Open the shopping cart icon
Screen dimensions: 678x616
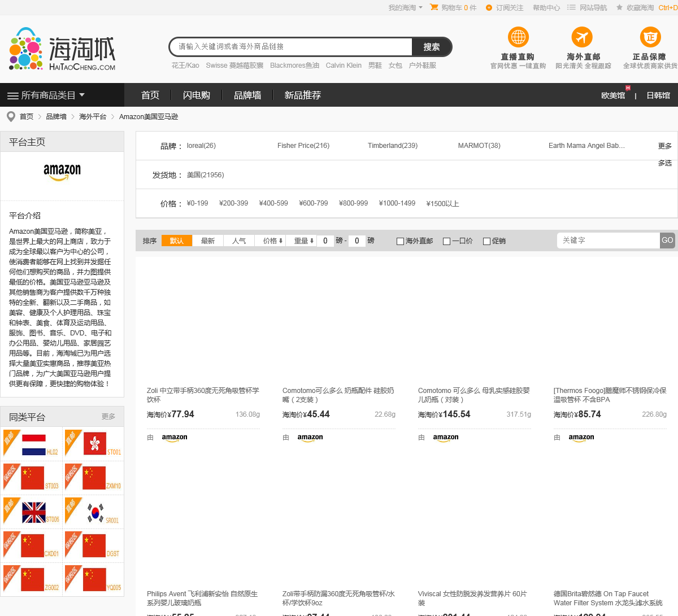pyautogui.click(x=434, y=7)
